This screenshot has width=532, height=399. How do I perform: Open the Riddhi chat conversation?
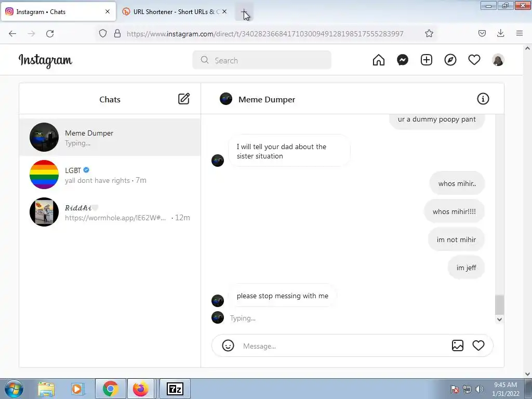[110, 212]
